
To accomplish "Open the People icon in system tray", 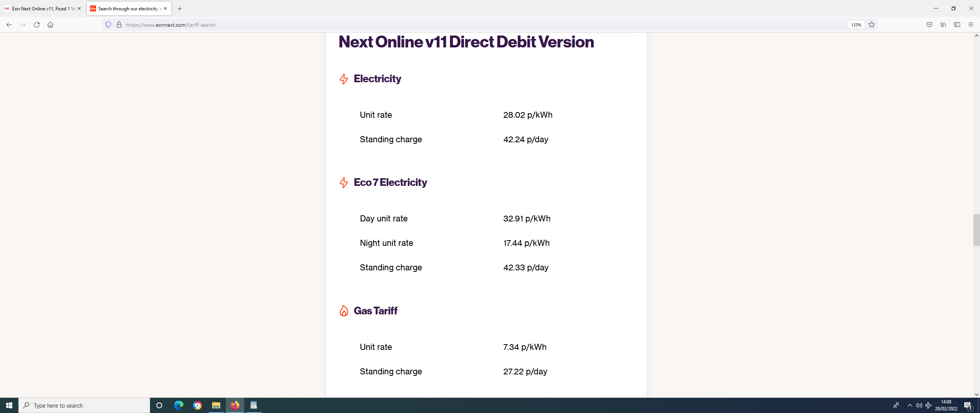I will (x=896, y=405).
